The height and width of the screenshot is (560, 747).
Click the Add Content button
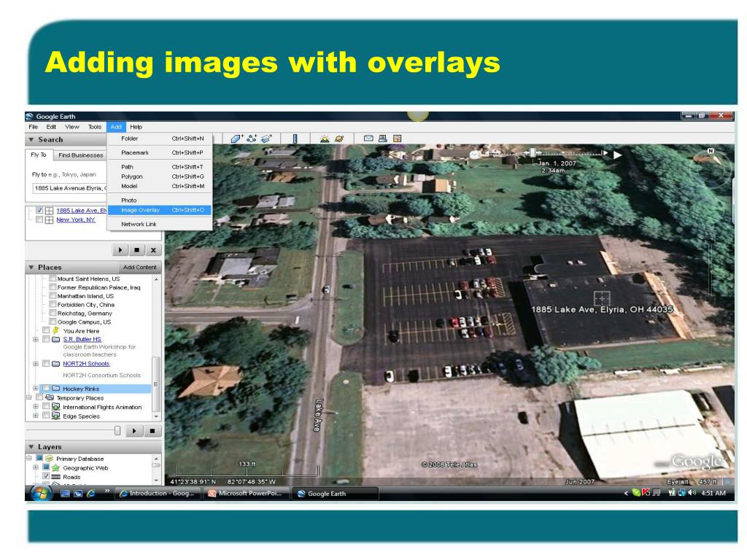click(139, 267)
